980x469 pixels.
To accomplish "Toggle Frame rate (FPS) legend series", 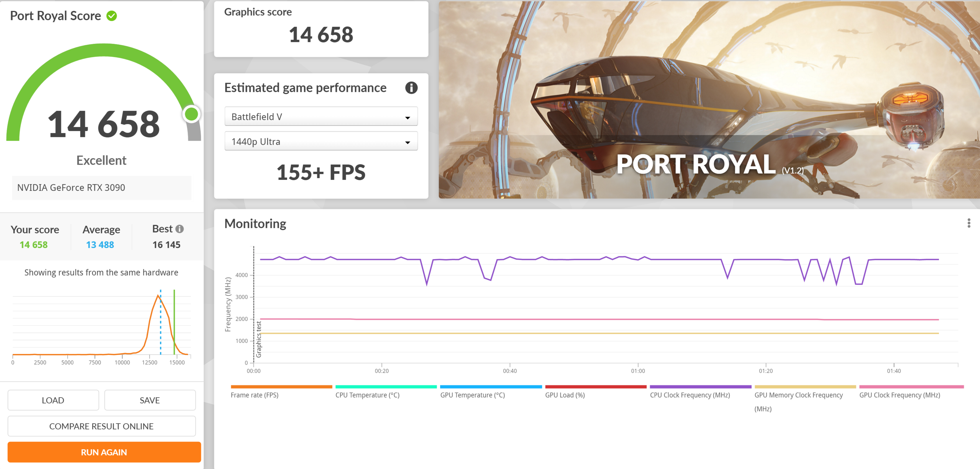I will click(254, 395).
